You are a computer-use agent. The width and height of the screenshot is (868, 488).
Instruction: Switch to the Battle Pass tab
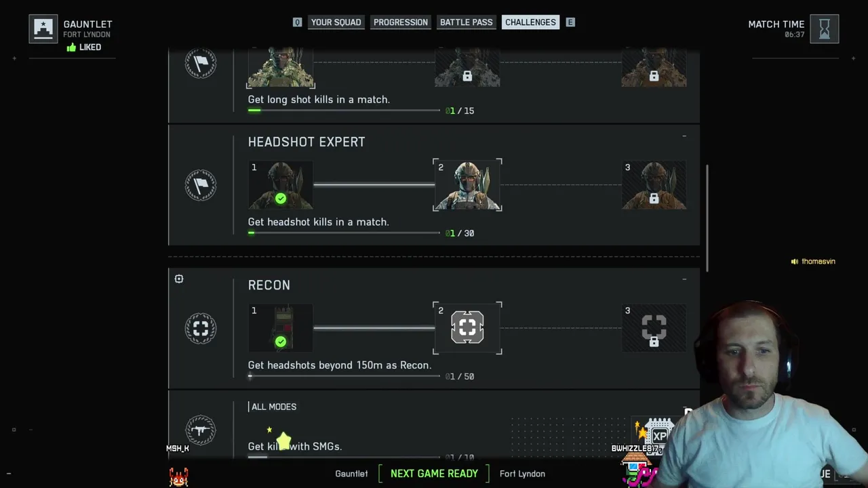(x=467, y=22)
